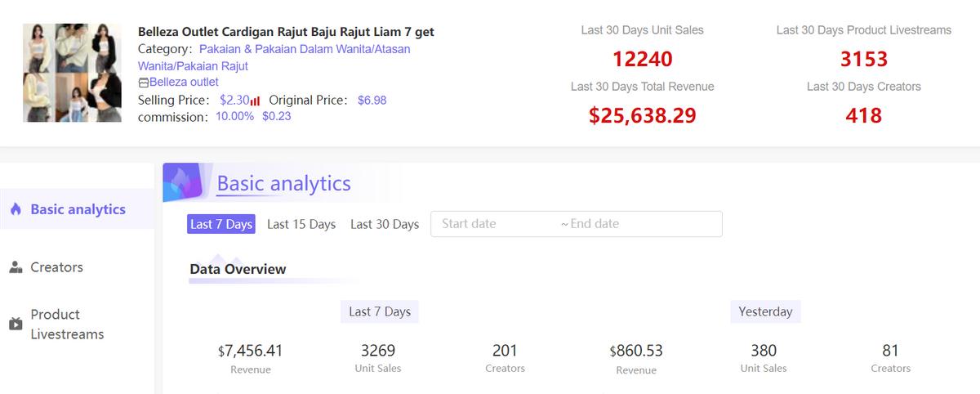
Task: Switch to Last 15 Days range
Action: [301, 224]
